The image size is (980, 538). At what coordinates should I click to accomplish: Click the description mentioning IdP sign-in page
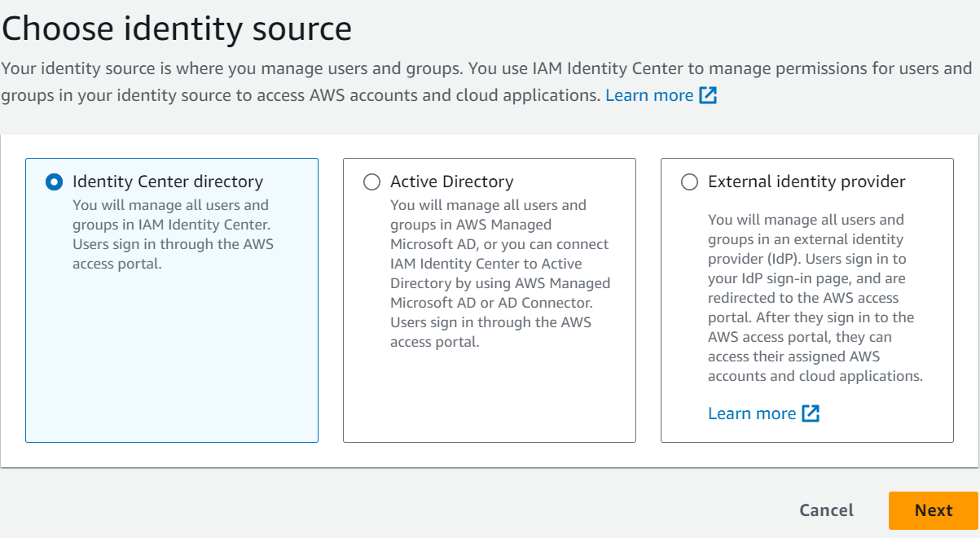[815, 298]
